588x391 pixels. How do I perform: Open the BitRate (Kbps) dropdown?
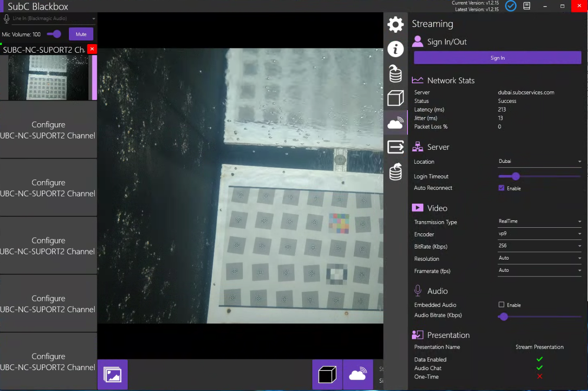coord(539,246)
